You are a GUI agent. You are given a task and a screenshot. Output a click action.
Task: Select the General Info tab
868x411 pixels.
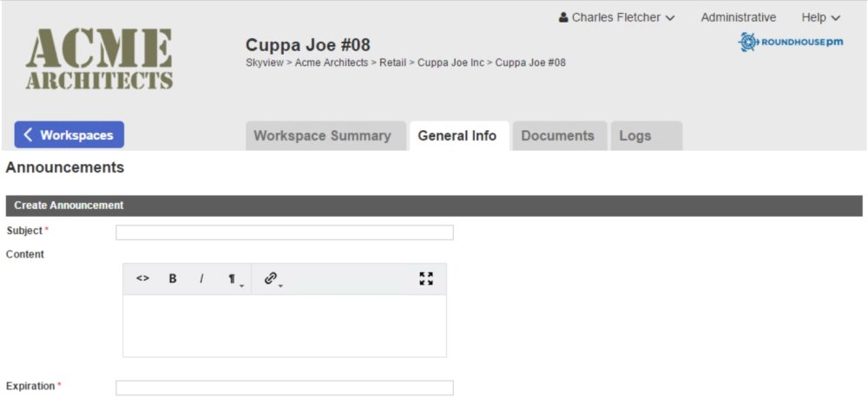pyautogui.click(x=457, y=136)
